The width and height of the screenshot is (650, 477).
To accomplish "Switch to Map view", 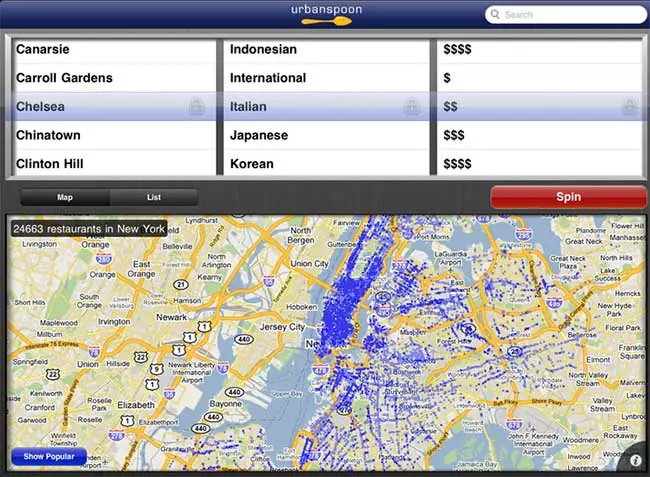I will coord(65,197).
